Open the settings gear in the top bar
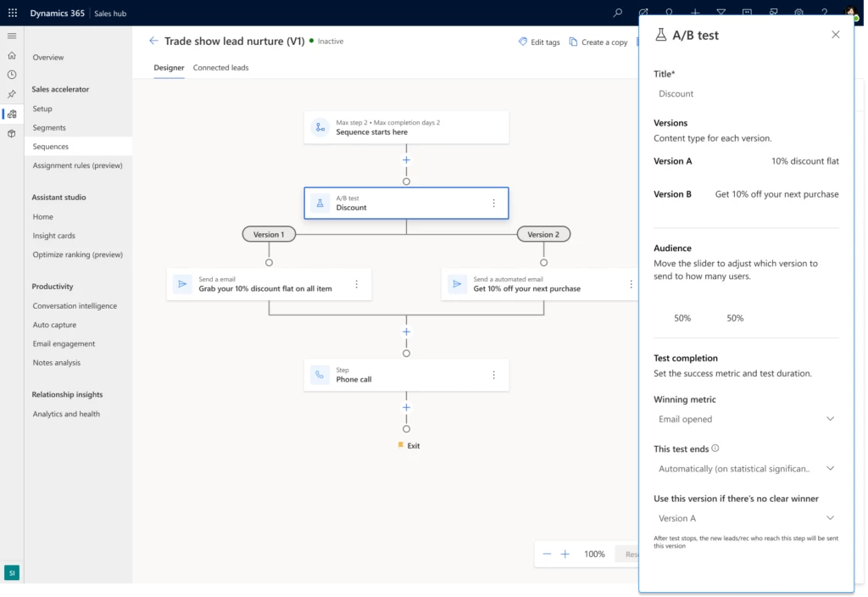Screen dimensions: 868x597 click(797, 12)
